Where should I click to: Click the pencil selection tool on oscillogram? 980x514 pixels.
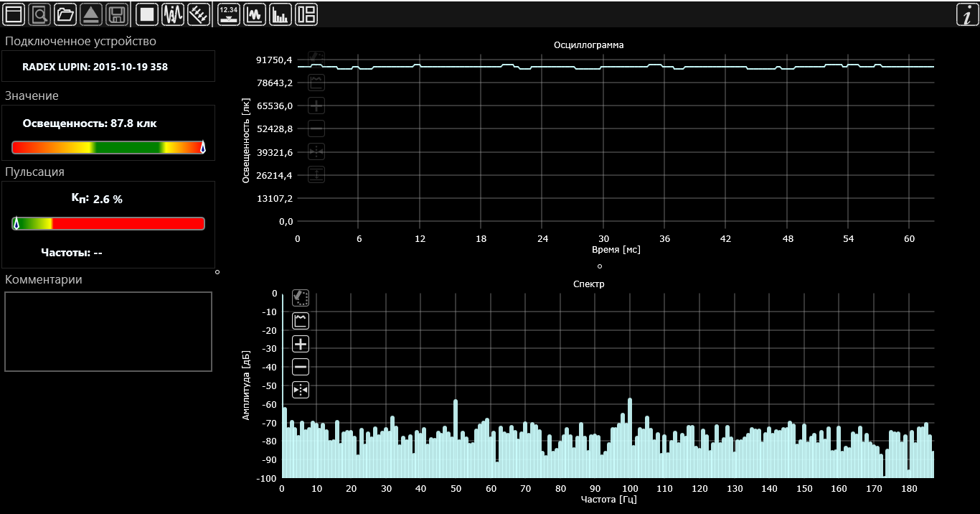pyautogui.click(x=316, y=60)
